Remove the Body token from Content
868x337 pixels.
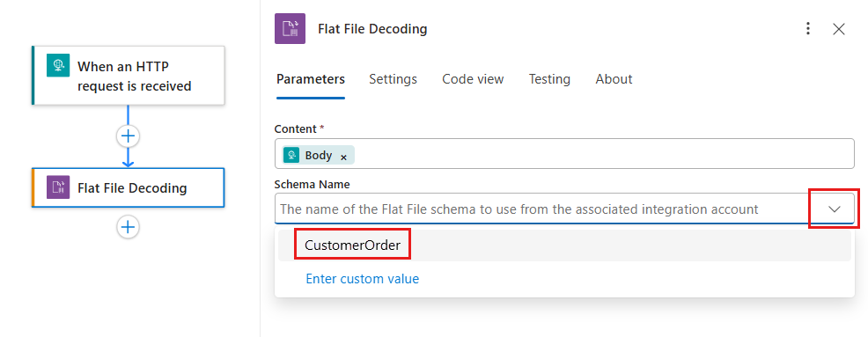343,158
